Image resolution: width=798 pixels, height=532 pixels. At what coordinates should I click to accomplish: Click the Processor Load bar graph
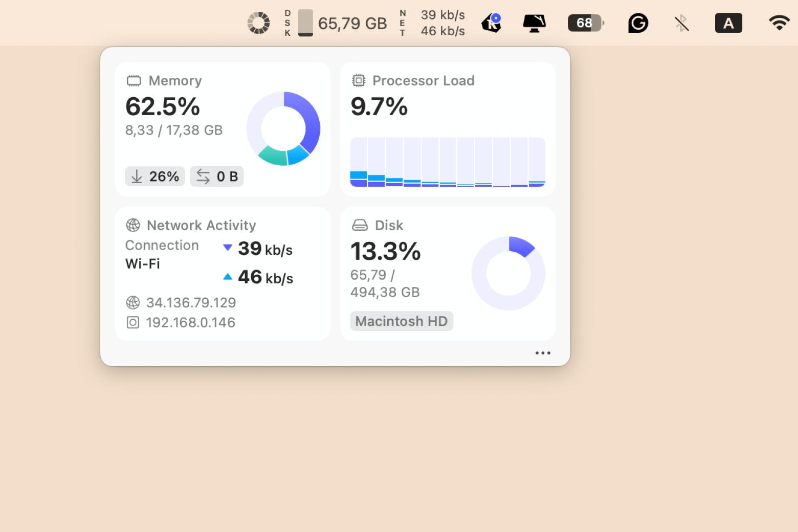448,162
